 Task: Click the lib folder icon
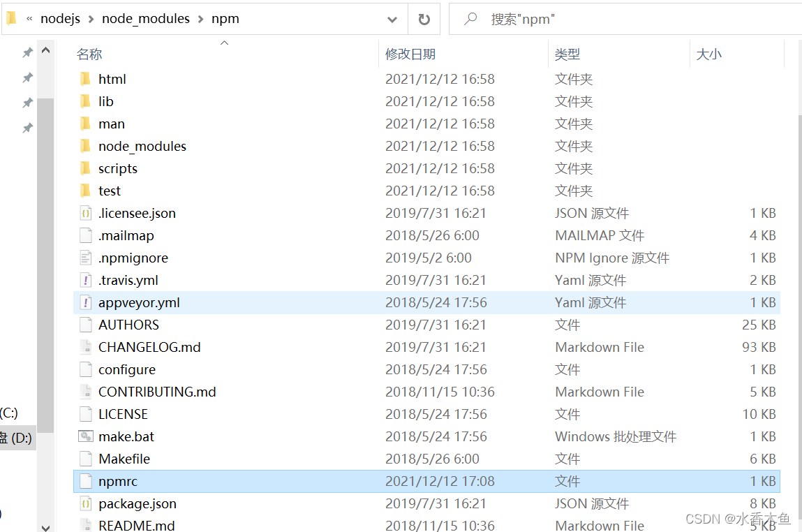85,101
